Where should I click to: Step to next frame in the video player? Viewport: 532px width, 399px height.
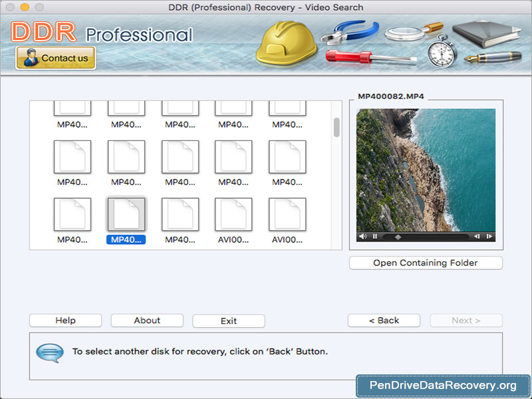pyautogui.click(x=490, y=235)
